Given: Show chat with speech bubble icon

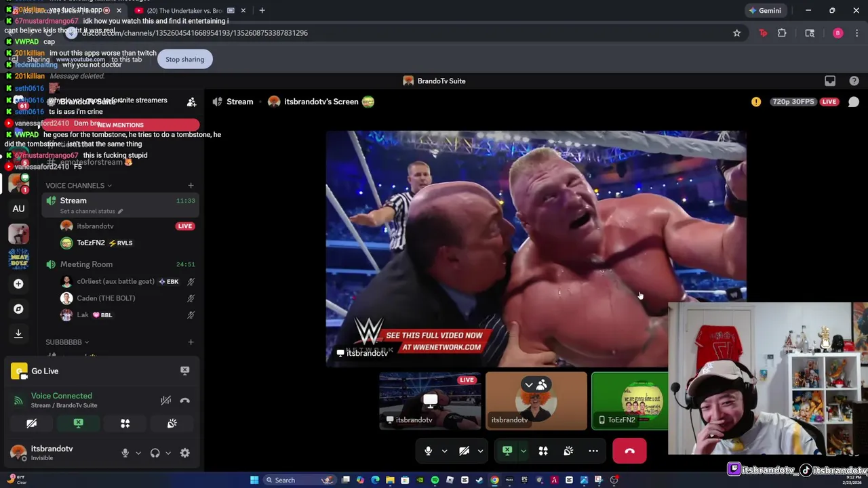Looking at the screenshot, I should click(854, 102).
